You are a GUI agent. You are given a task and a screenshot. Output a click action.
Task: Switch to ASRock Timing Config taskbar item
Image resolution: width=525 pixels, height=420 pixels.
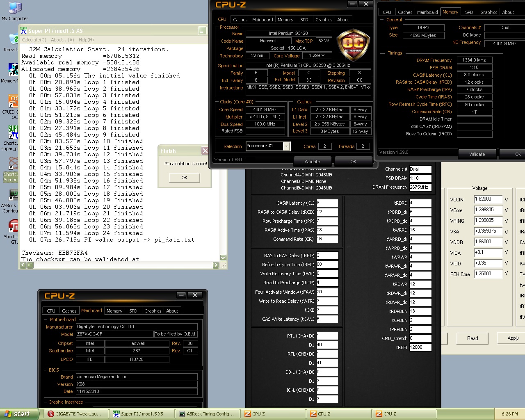207,414
